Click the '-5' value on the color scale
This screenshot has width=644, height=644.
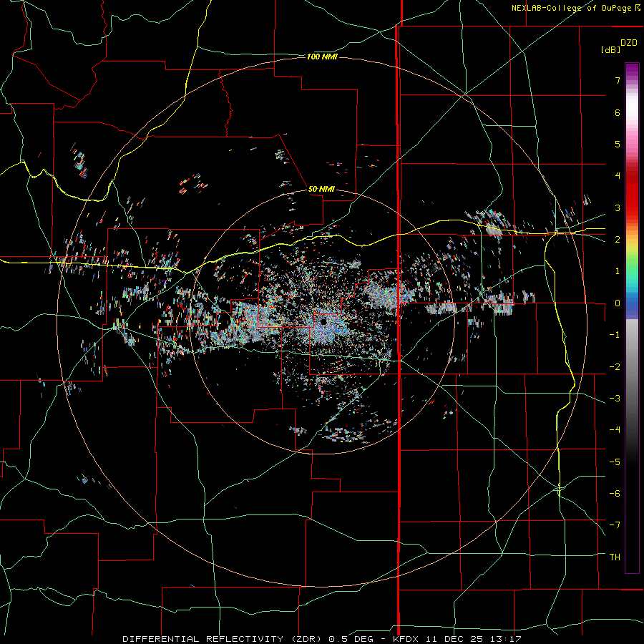pos(615,462)
